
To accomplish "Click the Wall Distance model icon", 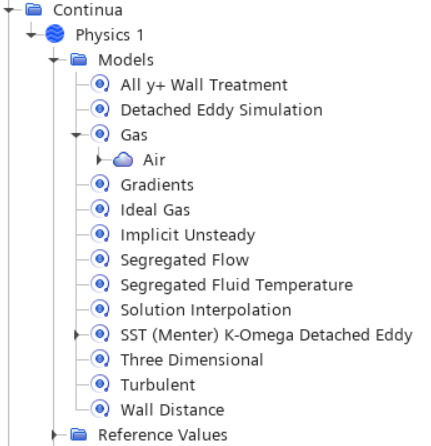I will pos(100,409).
